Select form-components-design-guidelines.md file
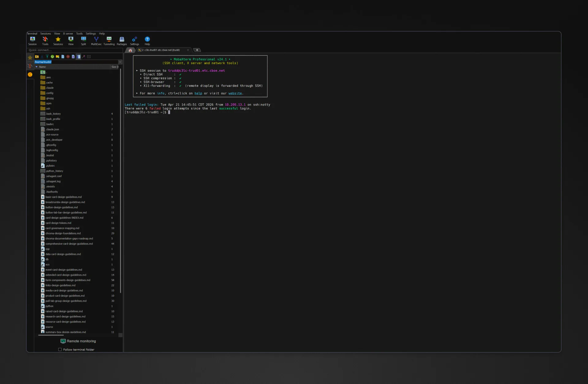588x384 pixels. pyautogui.click(x=66, y=280)
